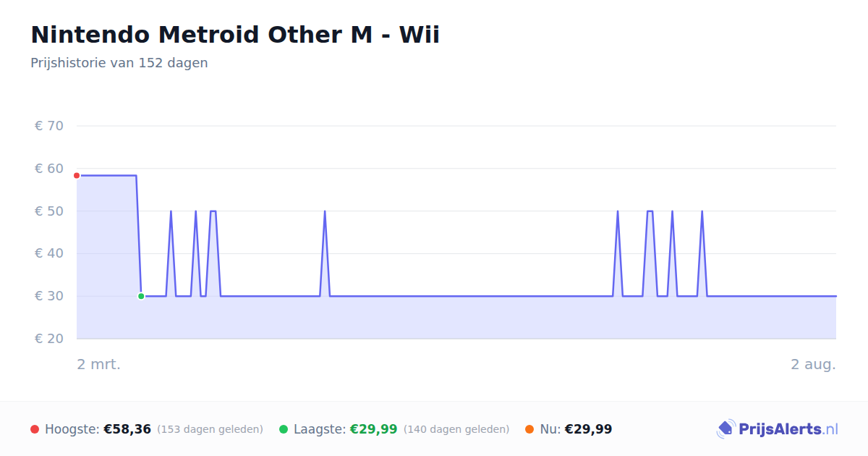Open the PrijsAlerts.nl brand link
The image size is (868, 456).
click(x=778, y=429)
